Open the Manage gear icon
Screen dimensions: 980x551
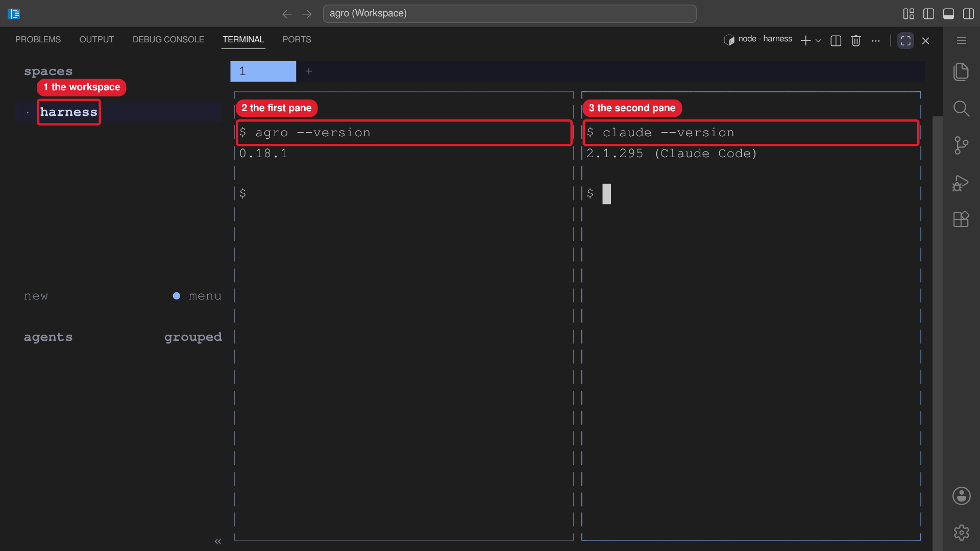(961, 533)
